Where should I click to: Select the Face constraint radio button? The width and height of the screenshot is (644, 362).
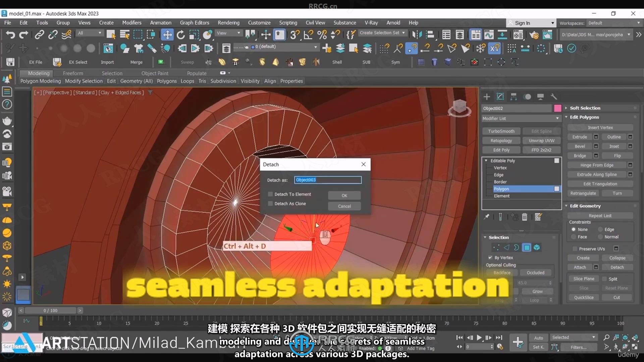[574, 237]
